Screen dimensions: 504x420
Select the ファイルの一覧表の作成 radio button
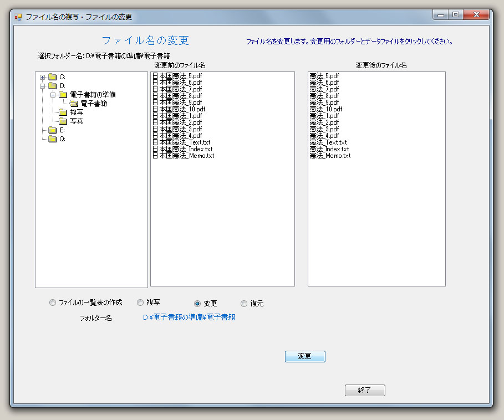pyautogui.click(x=53, y=303)
